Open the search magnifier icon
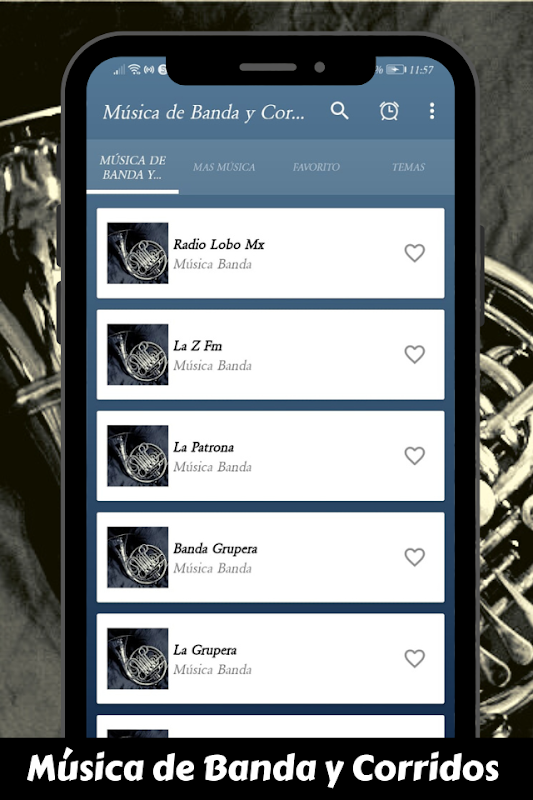 tap(340, 111)
